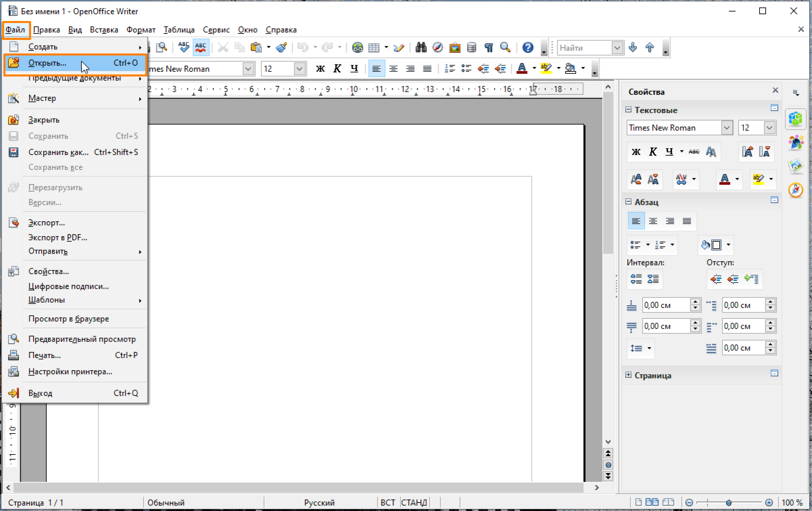Click sidebar Increase Paragraph Spacing icon
Screen dimensions: 812x511
click(x=636, y=278)
